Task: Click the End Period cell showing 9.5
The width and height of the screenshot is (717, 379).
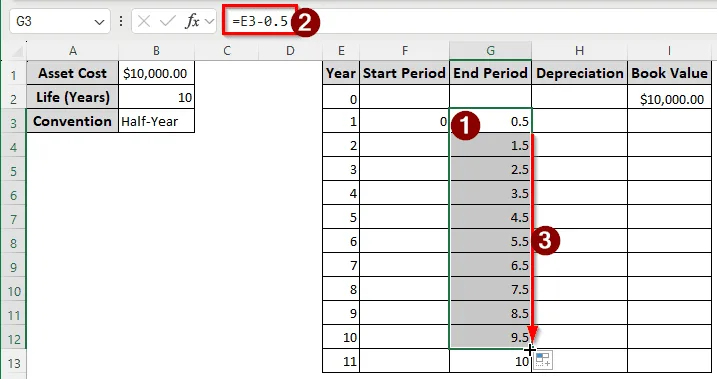Action: click(x=491, y=337)
